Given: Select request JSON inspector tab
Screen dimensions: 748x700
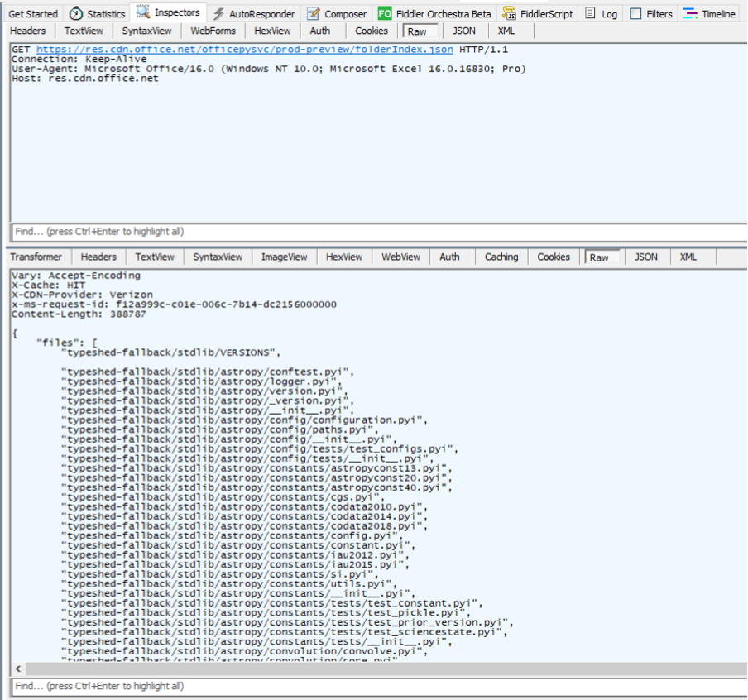Looking at the screenshot, I should (x=463, y=31).
